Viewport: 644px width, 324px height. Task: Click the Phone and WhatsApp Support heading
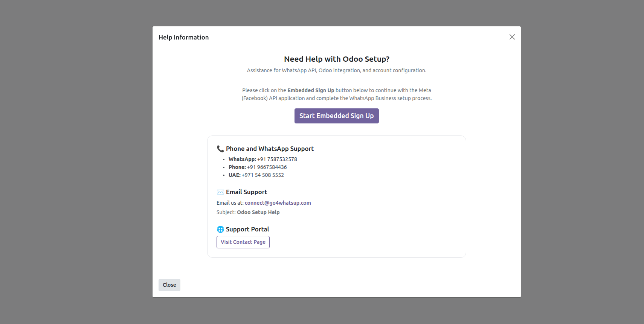270,149
